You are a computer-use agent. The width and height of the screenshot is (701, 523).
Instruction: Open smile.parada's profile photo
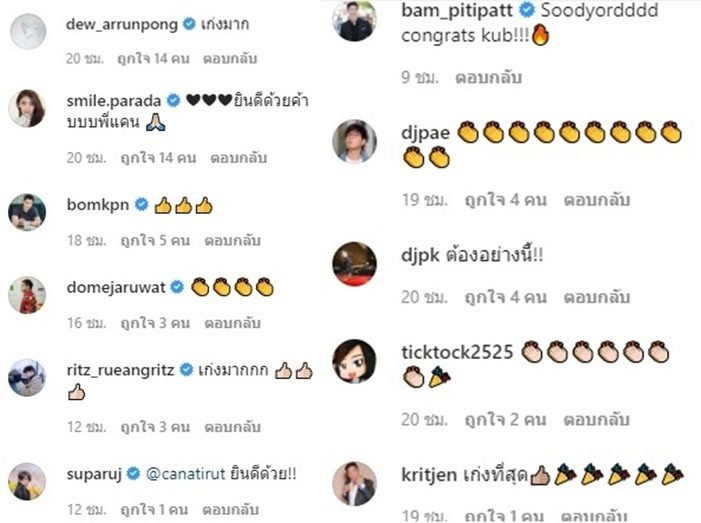point(27,108)
